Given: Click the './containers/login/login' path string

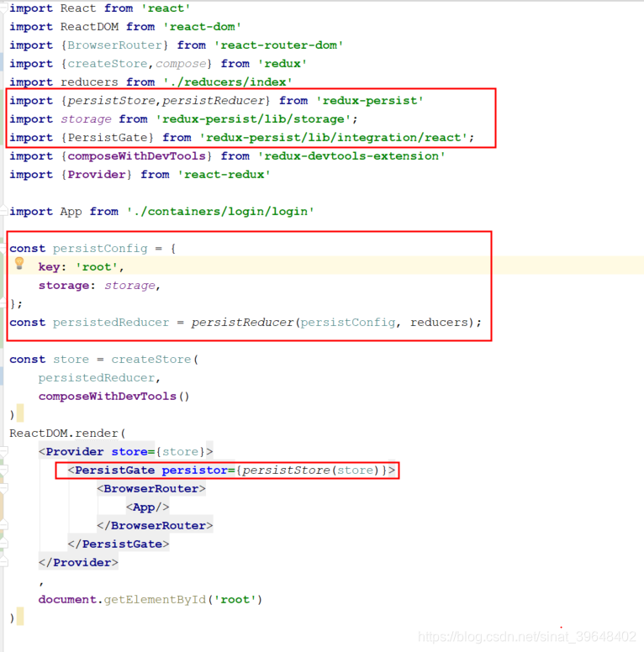Looking at the screenshot, I should [220, 211].
